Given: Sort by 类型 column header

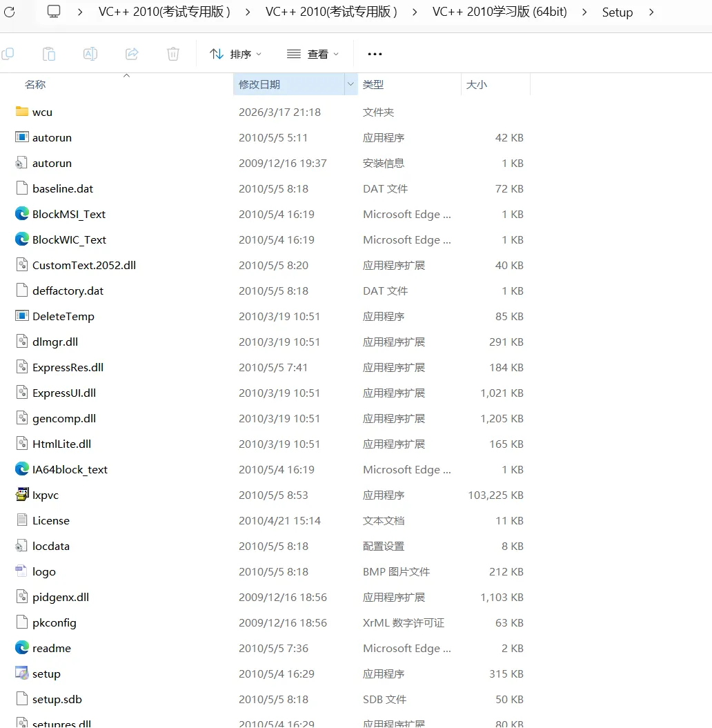Looking at the screenshot, I should click(373, 84).
